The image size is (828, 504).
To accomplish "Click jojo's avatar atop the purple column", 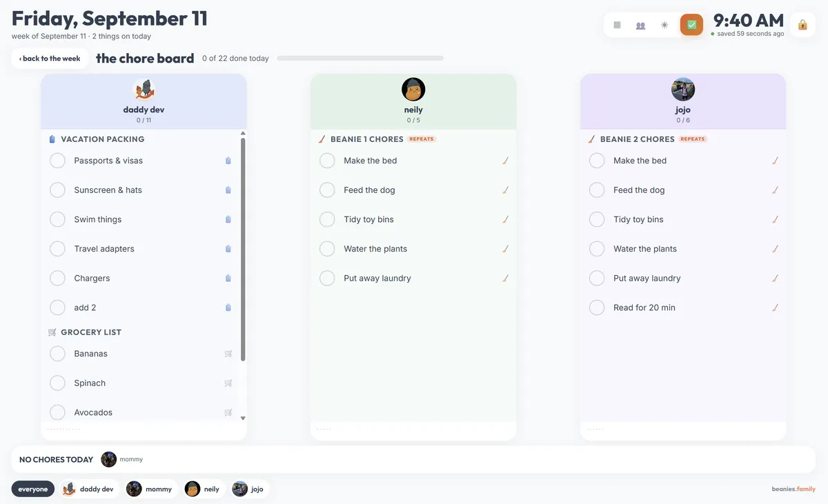I will (x=683, y=90).
